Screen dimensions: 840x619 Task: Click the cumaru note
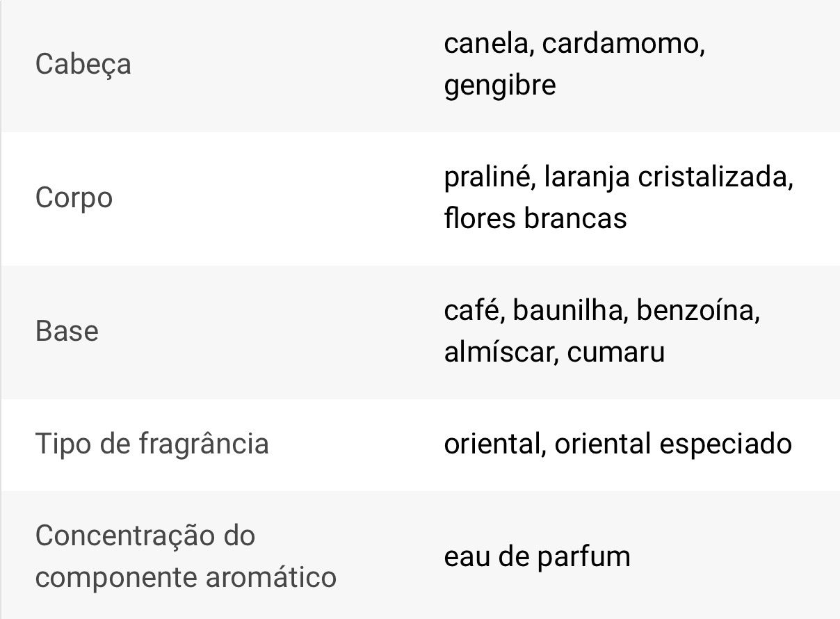pos(615,352)
